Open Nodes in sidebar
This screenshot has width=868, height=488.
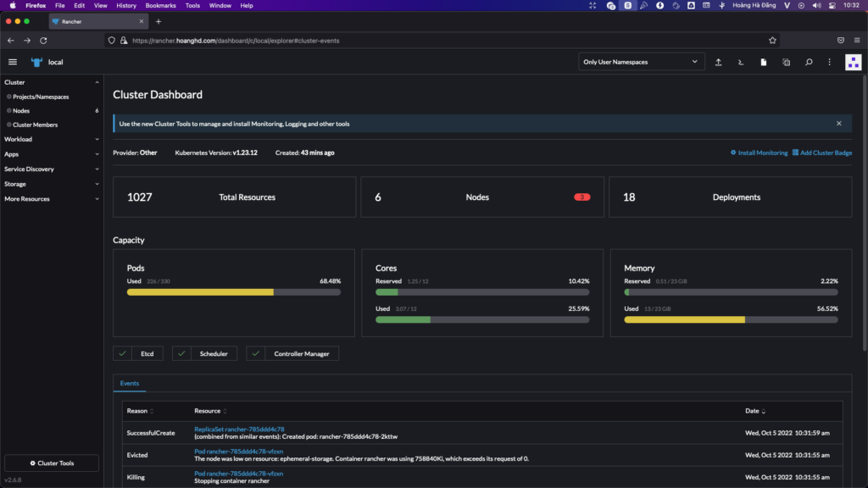pos(21,111)
